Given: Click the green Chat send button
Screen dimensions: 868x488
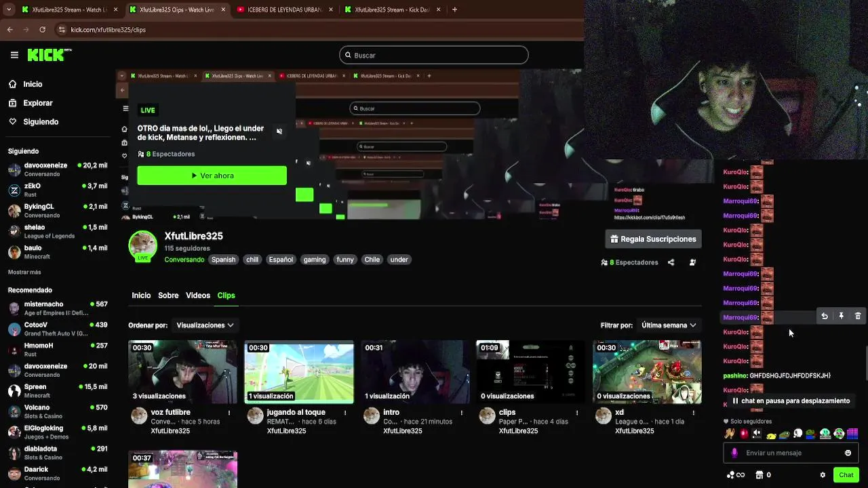Looking at the screenshot, I should coord(846,475).
